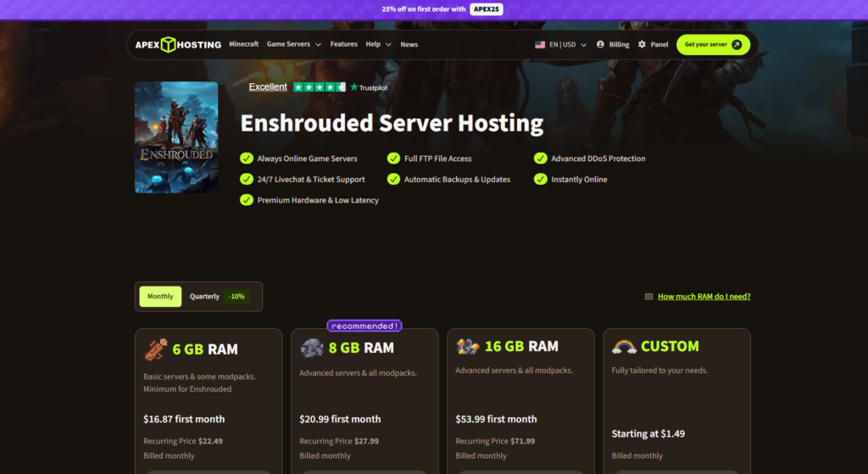The height and width of the screenshot is (474, 868).
Task: Click the Enshrouded Server Hosting heading
Action: (392, 123)
